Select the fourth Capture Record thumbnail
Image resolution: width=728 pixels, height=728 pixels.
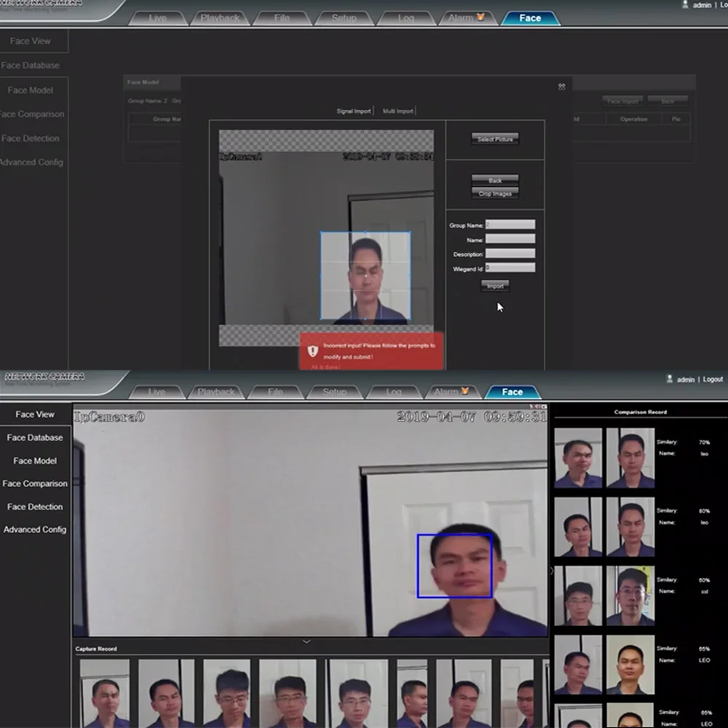pyautogui.click(x=288, y=693)
